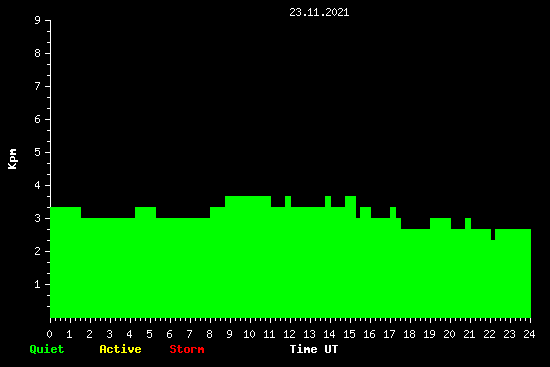The height and width of the screenshot is (367, 550).
Task: Click the yellow Active legend label
Action: pos(120,349)
